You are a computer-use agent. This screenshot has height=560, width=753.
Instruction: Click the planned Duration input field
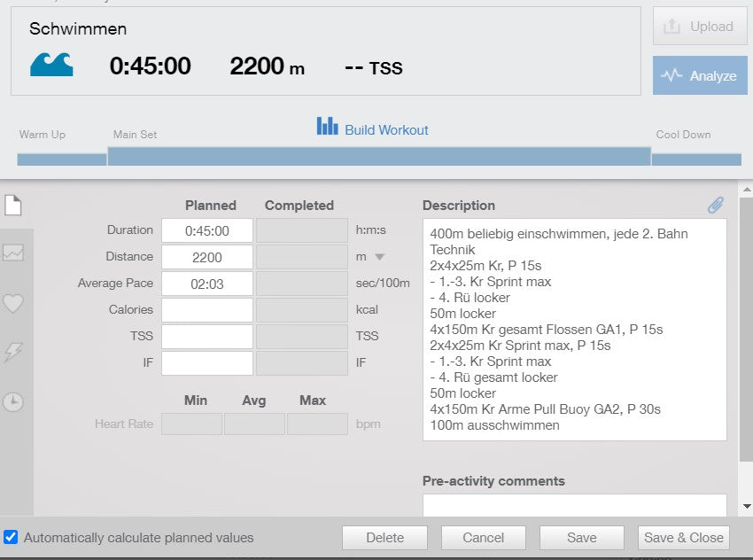pos(207,230)
